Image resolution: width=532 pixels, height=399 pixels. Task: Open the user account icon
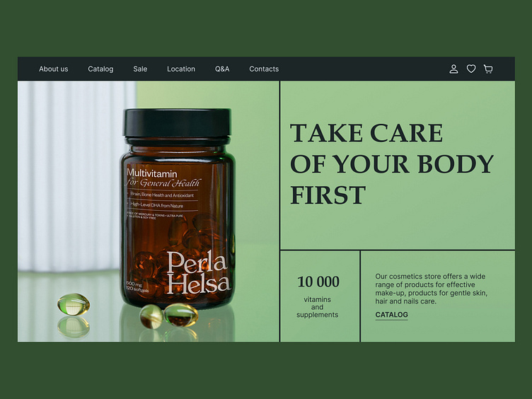tap(453, 69)
